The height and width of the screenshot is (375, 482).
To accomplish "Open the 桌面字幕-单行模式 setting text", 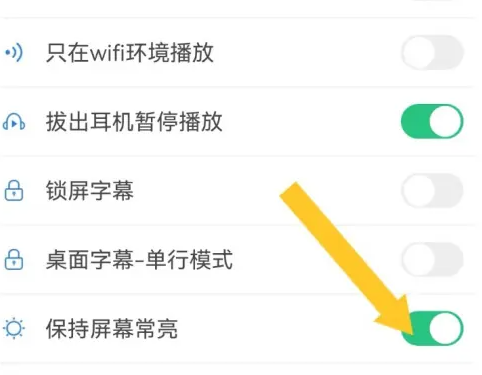I will 139,260.
